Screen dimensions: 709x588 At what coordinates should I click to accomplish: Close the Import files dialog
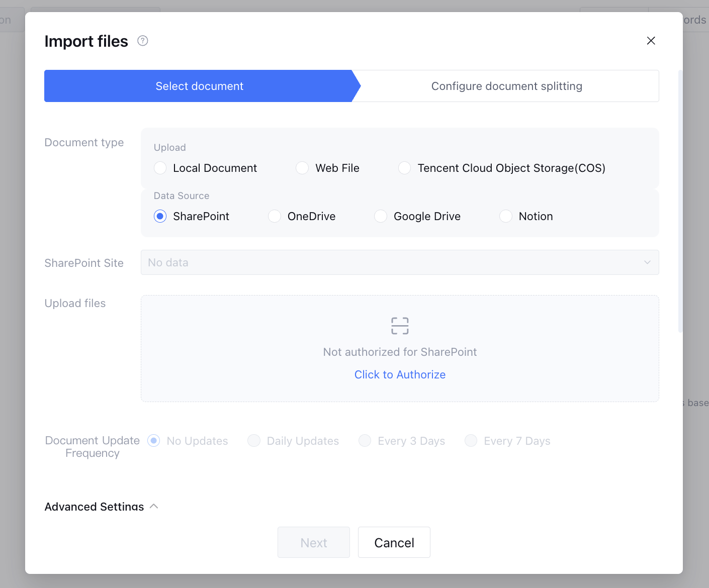[651, 41]
